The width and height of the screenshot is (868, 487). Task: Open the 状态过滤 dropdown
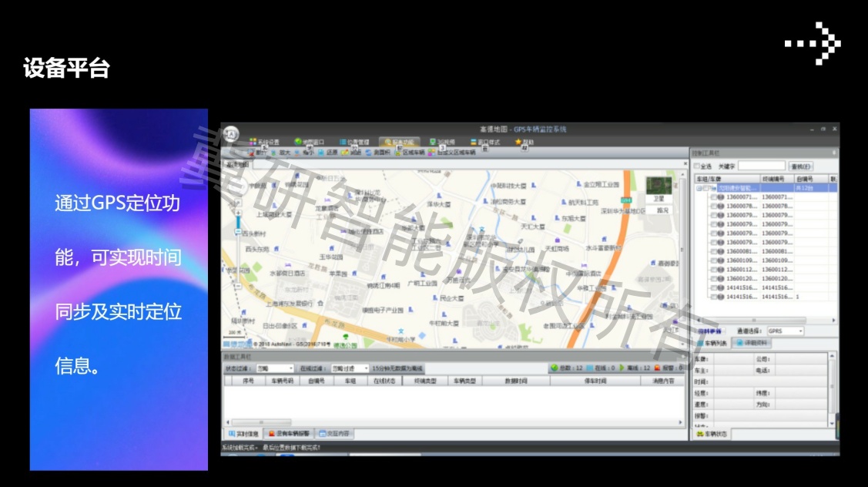pos(274,368)
